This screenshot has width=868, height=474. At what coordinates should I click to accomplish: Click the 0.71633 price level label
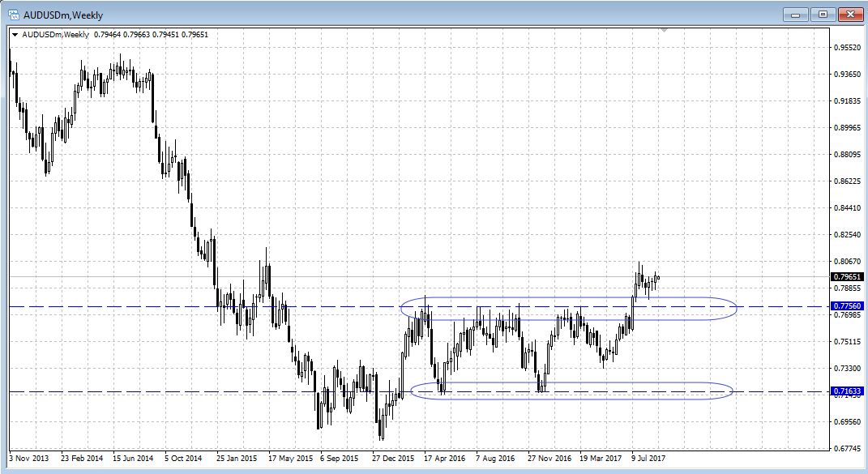pyautogui.click(x=847, y=391)
